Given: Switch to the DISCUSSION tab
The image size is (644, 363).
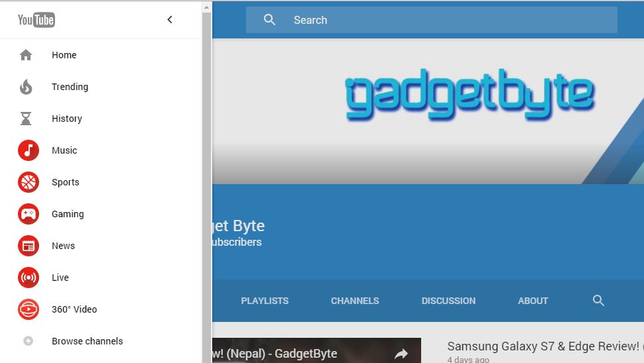Looking at the screenshot, I should (x=448, y=301).
